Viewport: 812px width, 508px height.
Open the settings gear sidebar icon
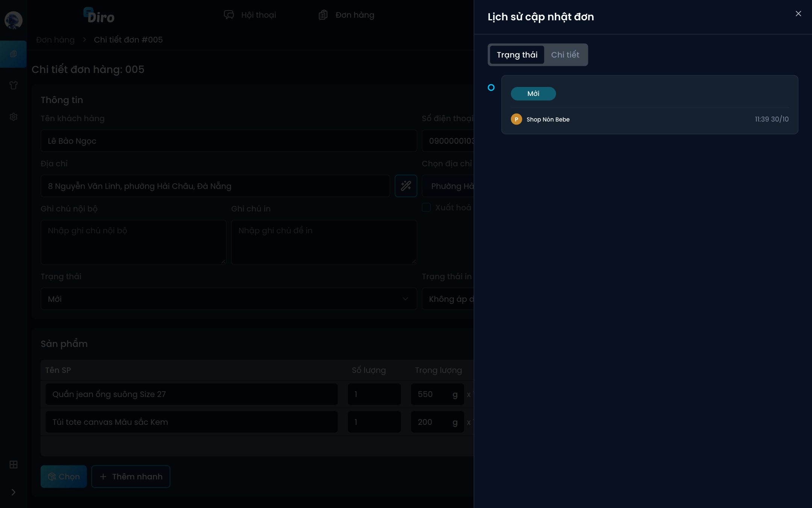tap(14, 117)
